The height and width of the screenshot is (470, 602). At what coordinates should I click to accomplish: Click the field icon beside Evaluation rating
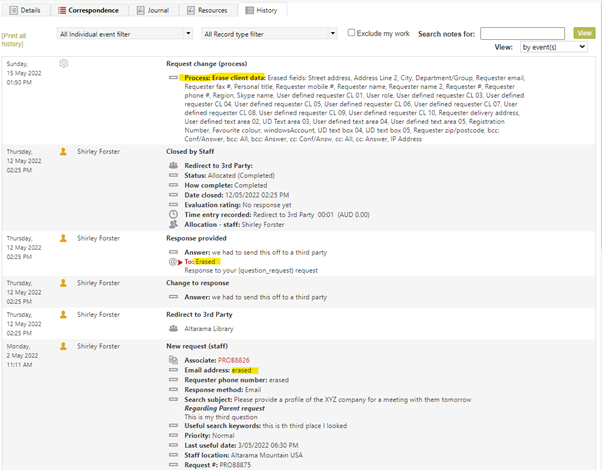[174, 205]
